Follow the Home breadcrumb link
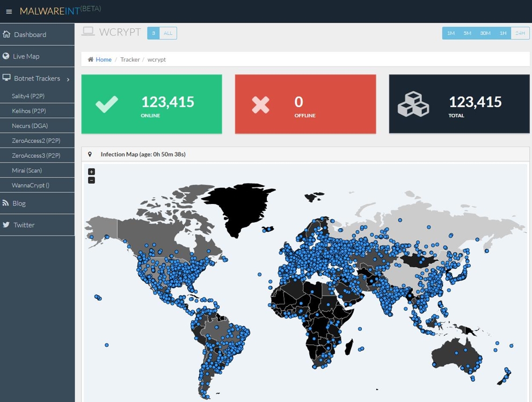The height and width of the screenshot is (402, 532). coord(104,60)
